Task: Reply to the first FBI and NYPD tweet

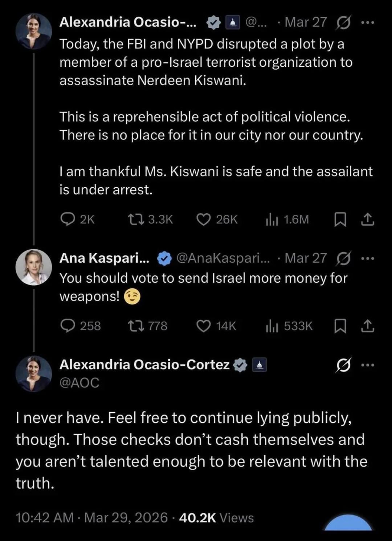Action: point(68,219)
